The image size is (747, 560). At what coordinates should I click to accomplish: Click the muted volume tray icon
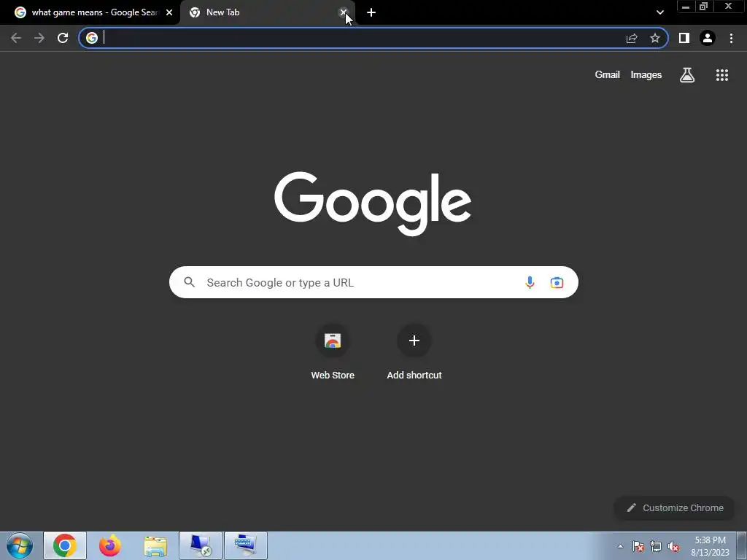tap(673, 546)
